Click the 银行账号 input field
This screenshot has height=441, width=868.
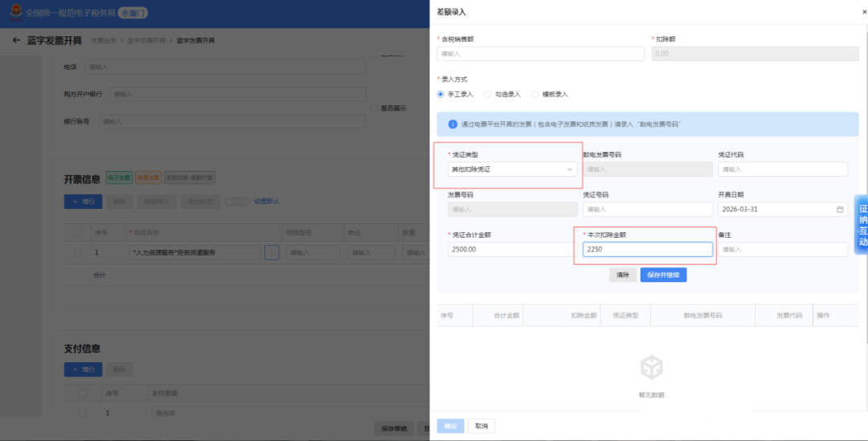point(232,122)
